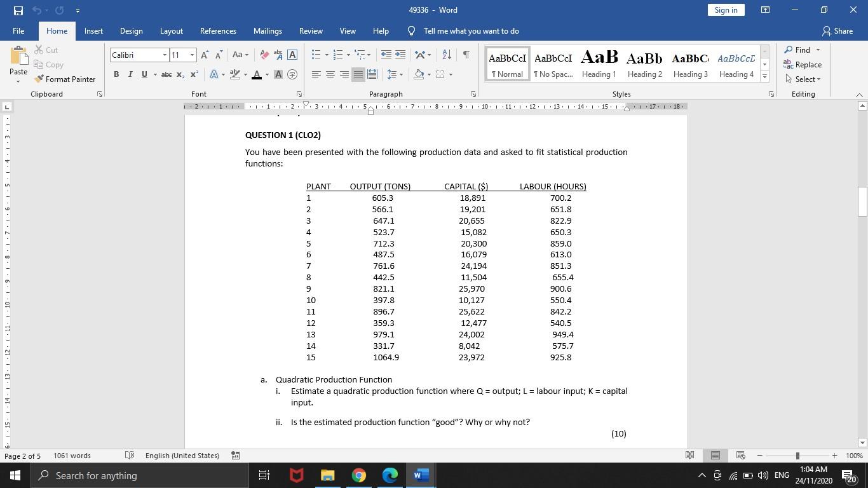
Task: Toggle the Show/Hide paragraph marks
Action: 466,55
